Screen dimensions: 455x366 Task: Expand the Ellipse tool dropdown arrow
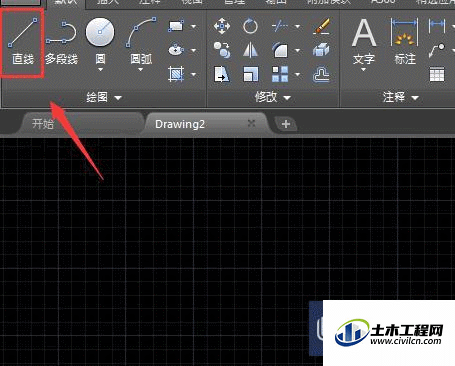[x=193, y=50]
